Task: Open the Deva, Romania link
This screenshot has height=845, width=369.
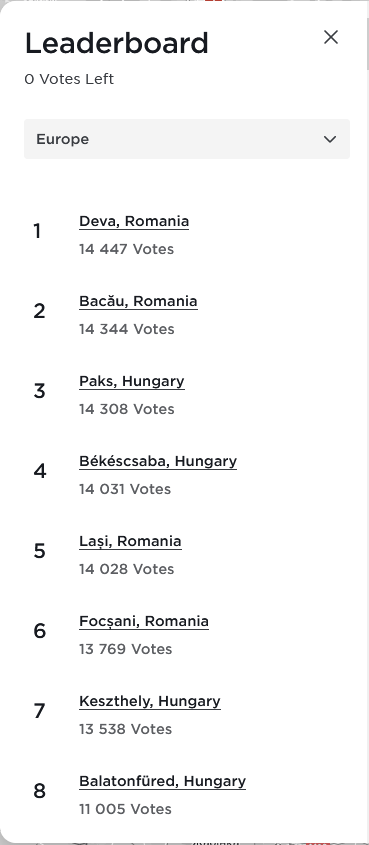Action: pos(134,221)
